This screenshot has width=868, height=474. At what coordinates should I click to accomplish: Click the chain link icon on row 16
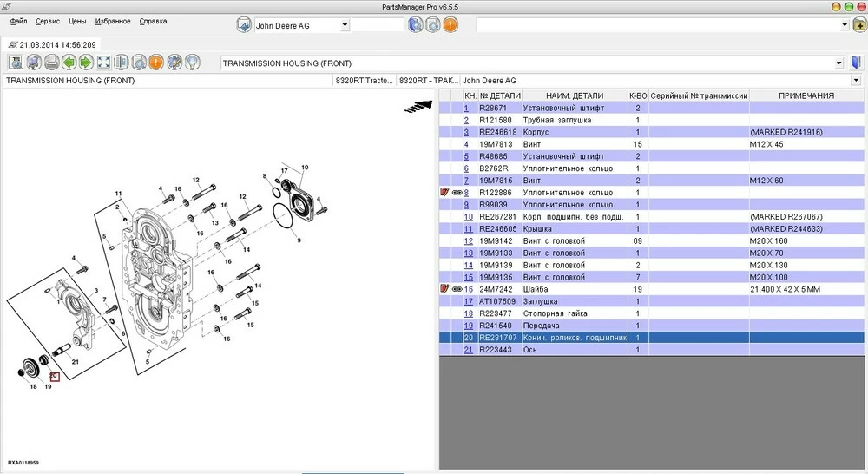457,289
